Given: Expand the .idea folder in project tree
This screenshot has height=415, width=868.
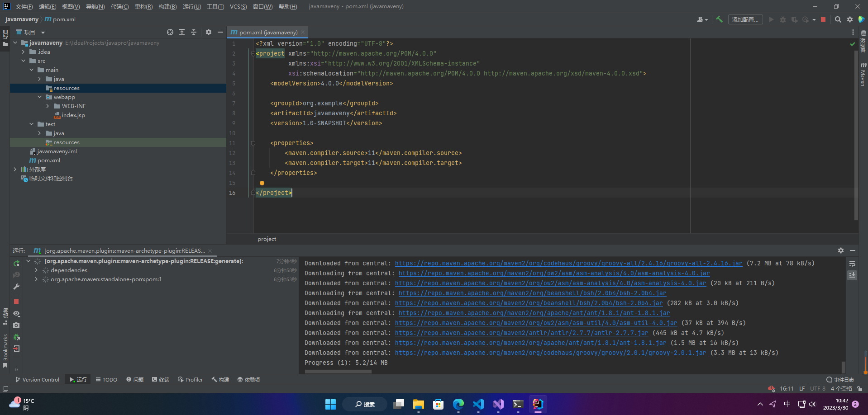Looking at the screenshot, I should (x=24, y=52).
